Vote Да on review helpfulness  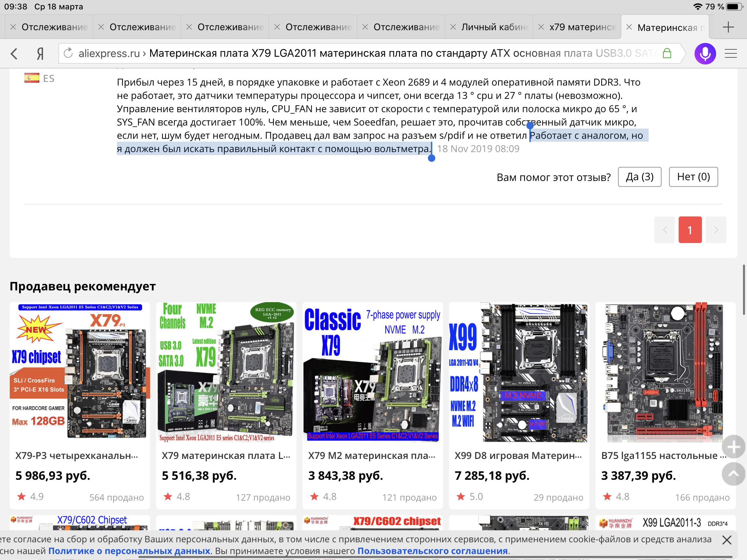tap(639, 177)
